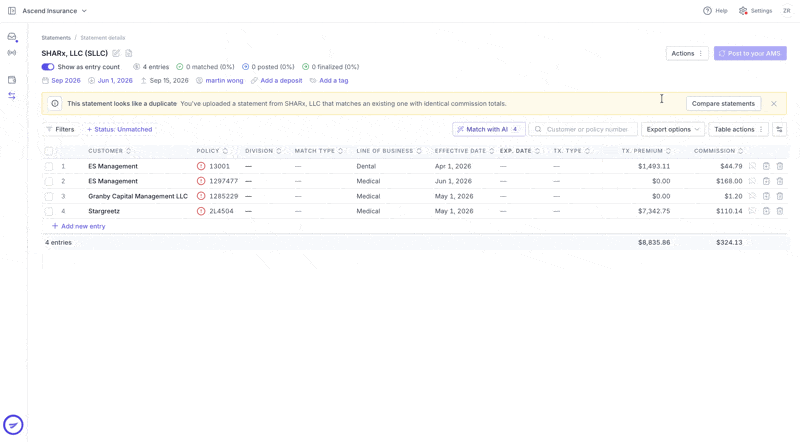Image resolution: width=800 pixels, height=442 pixels.
Task: Check the box for Granby Capital Management row
Action: click(x=48, y=196)
